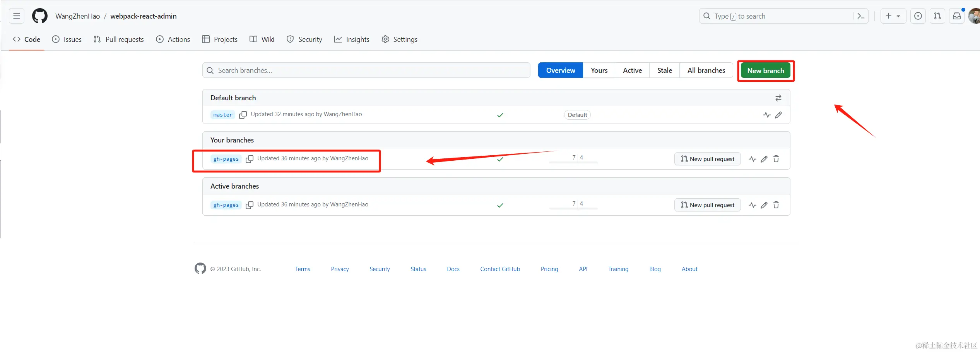Check master branch status checkmark
This screenshot has width=980, height=352.
click(x=500, y=115)
